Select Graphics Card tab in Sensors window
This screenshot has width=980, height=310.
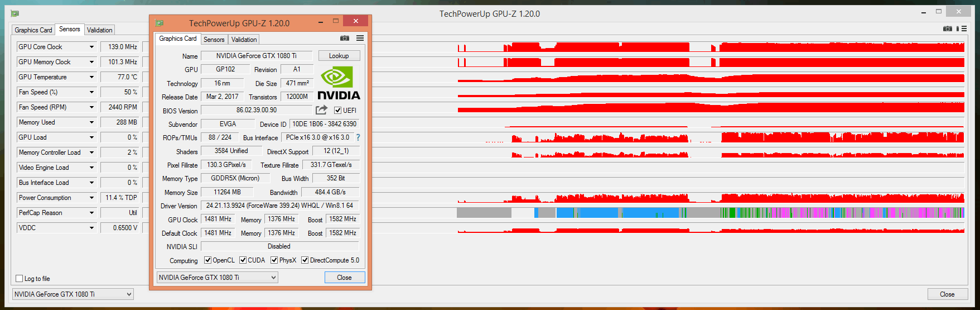[33, 30]
